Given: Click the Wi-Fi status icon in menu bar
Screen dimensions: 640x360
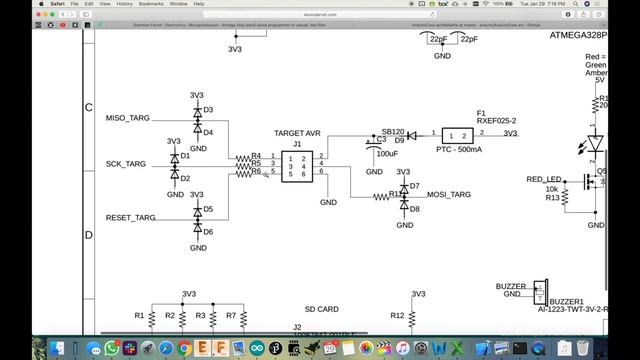Looking at the screenshot, I should [486, 4].
